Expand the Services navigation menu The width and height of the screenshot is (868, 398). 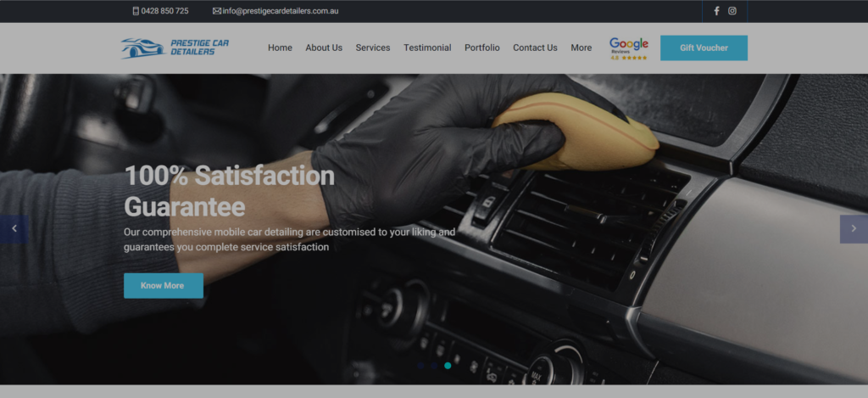coord(373,48)
